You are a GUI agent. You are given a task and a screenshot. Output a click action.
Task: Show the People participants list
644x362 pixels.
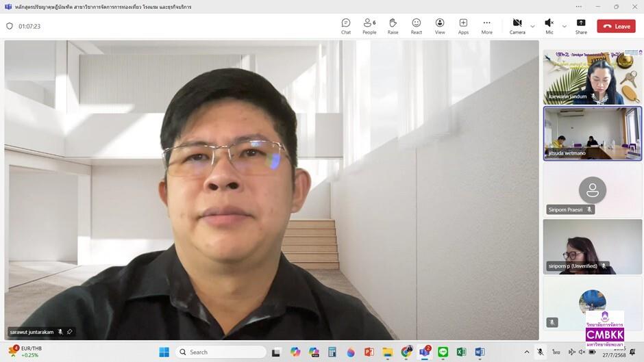[x=369, y=26]
